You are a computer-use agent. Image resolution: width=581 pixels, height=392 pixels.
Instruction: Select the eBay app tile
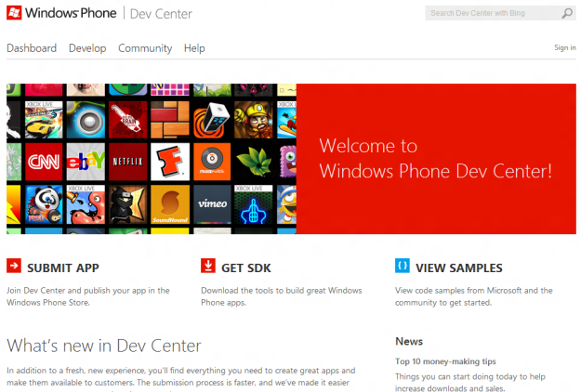coord(86,162)
